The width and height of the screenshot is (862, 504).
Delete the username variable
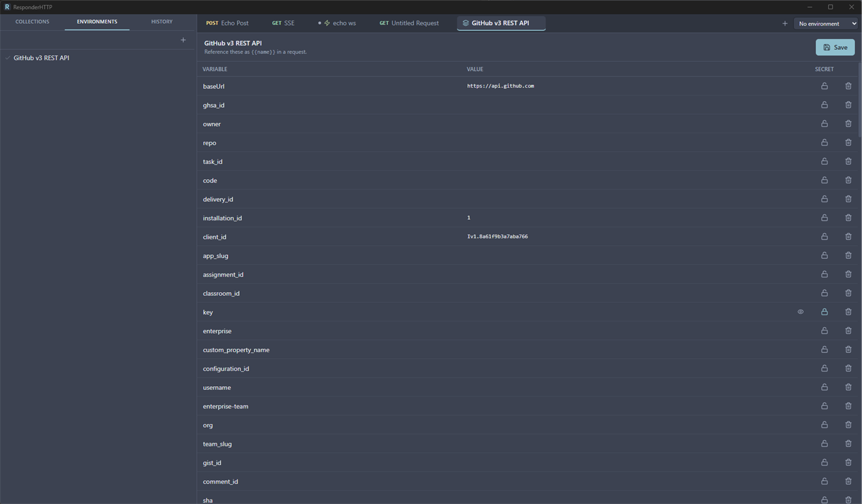[848, 387]
